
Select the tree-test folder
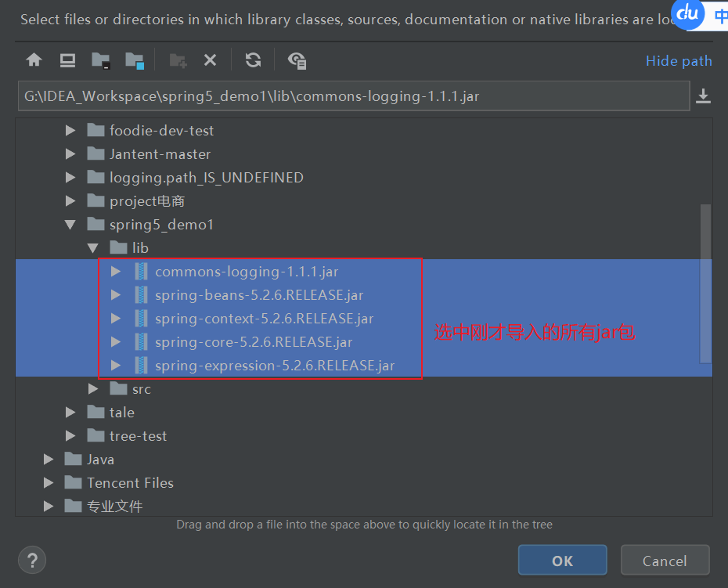pyautogui.click(x=127, y=435)
